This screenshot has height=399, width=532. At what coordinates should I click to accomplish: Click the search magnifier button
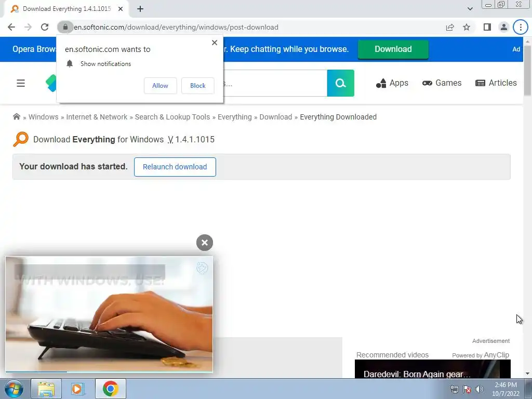click(x=341, y=83)
